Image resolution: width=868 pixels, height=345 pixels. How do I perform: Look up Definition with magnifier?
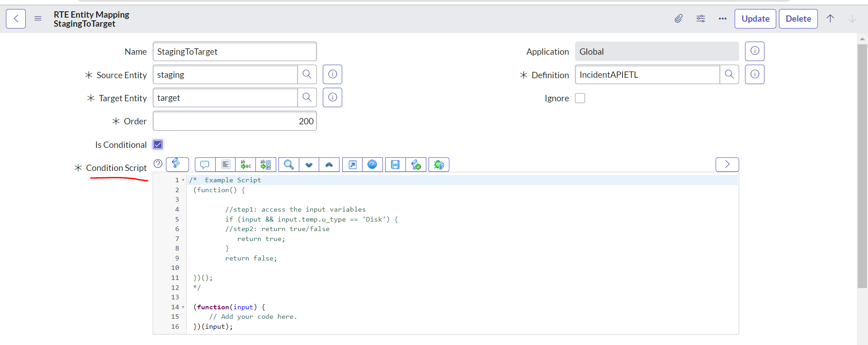pyautogui.click(x=729, y=74)
